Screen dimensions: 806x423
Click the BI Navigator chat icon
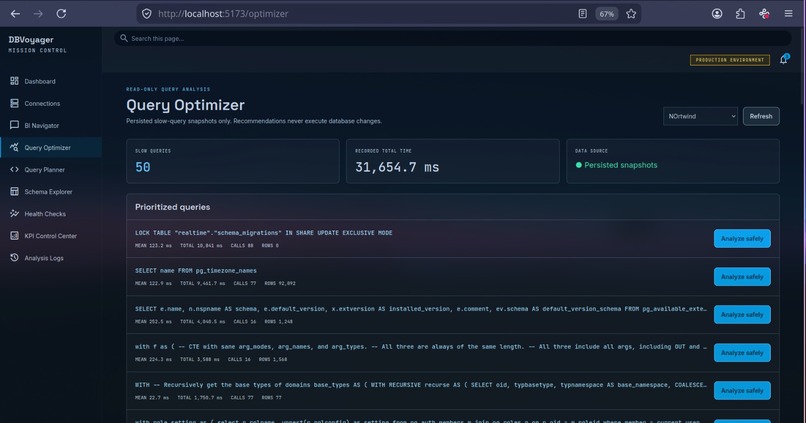click(x=14, y=125)
